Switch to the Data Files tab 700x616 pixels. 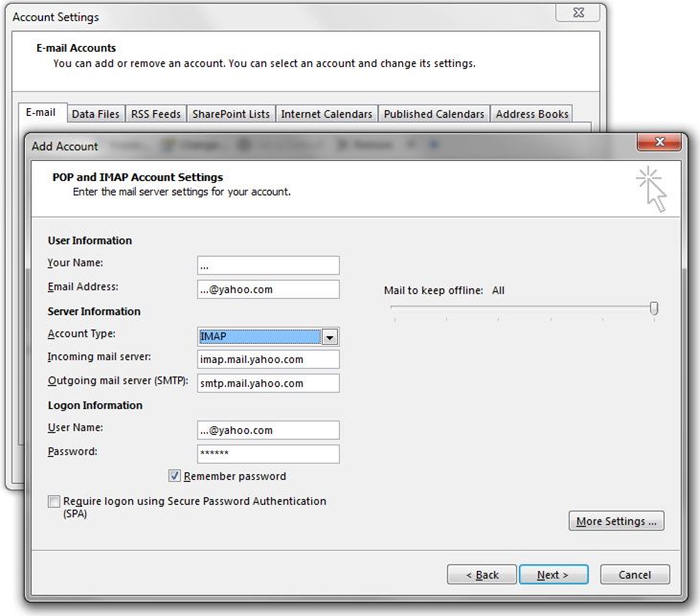pos(96,114)
